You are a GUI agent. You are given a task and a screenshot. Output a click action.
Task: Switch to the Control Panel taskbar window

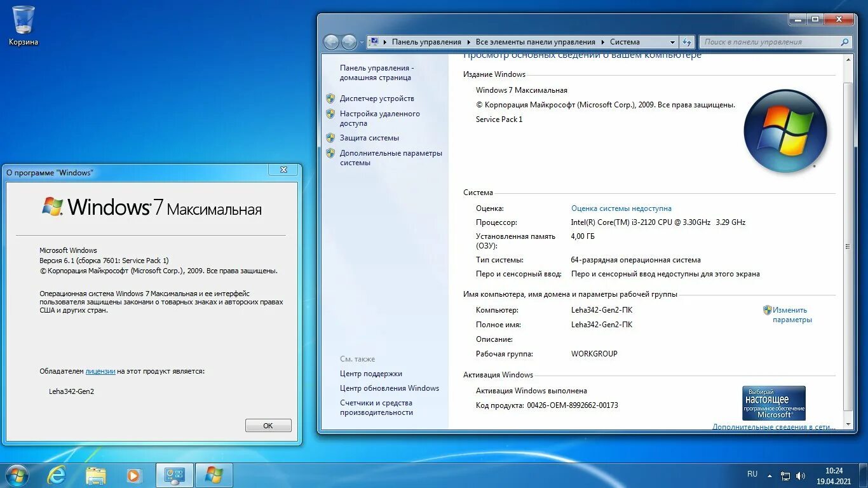[x=175, y=475]
